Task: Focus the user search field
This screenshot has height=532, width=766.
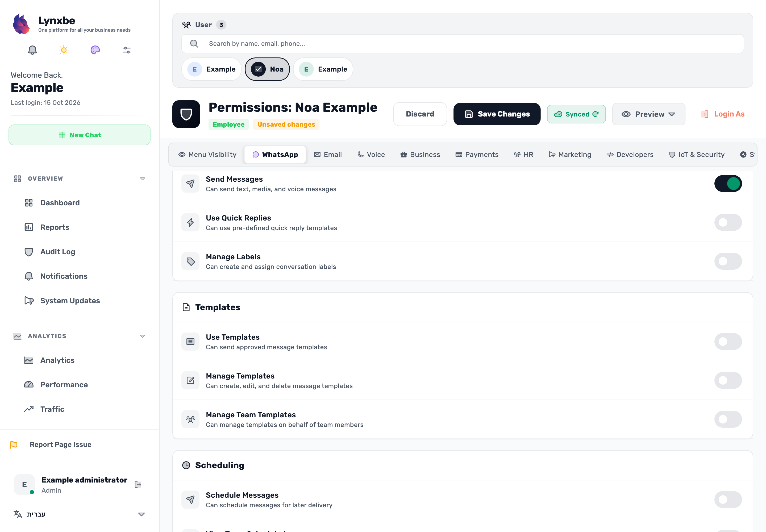Action: point(462,44)
